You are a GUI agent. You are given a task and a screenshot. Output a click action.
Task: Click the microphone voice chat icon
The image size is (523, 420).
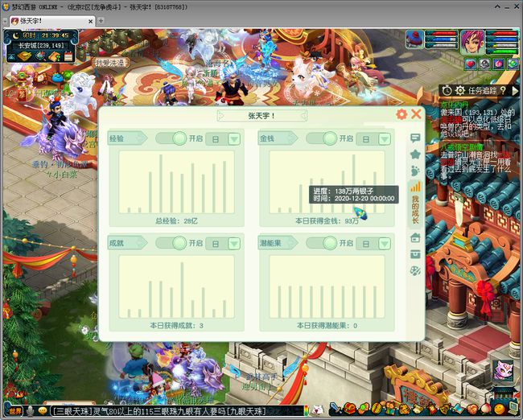click(31, 411)
